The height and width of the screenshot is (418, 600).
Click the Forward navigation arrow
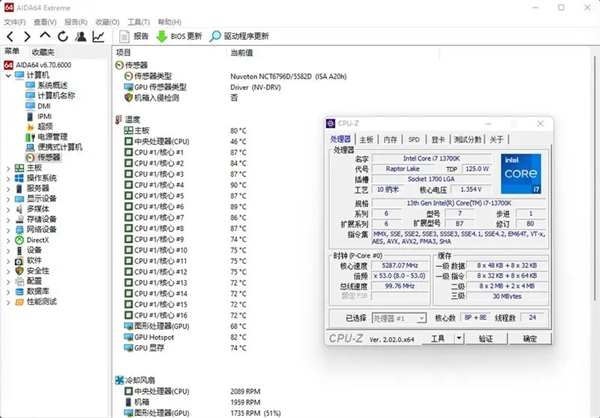27,36
